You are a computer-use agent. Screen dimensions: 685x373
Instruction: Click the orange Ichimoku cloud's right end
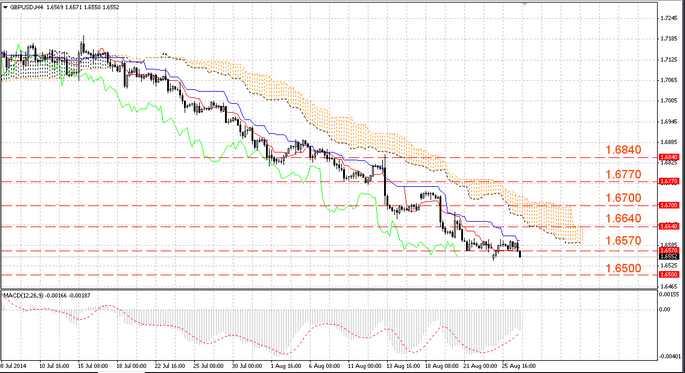tap(580, 236)
